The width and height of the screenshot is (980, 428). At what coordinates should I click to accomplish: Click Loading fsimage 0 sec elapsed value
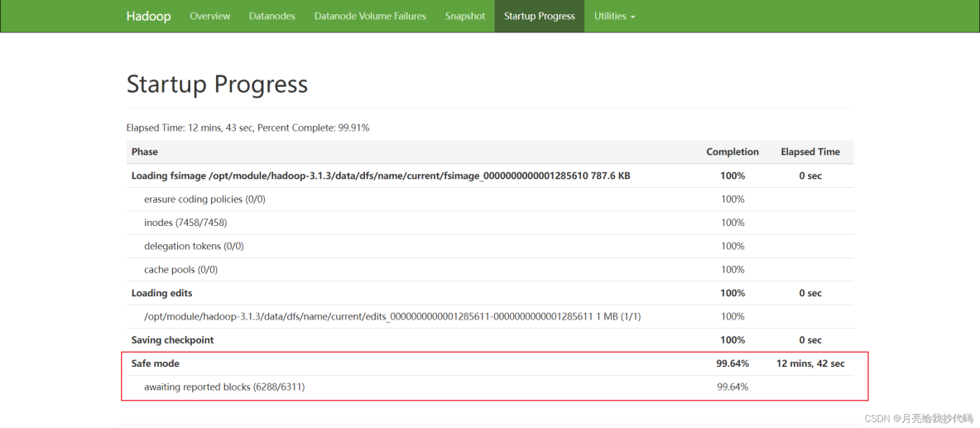pos(810,176)
